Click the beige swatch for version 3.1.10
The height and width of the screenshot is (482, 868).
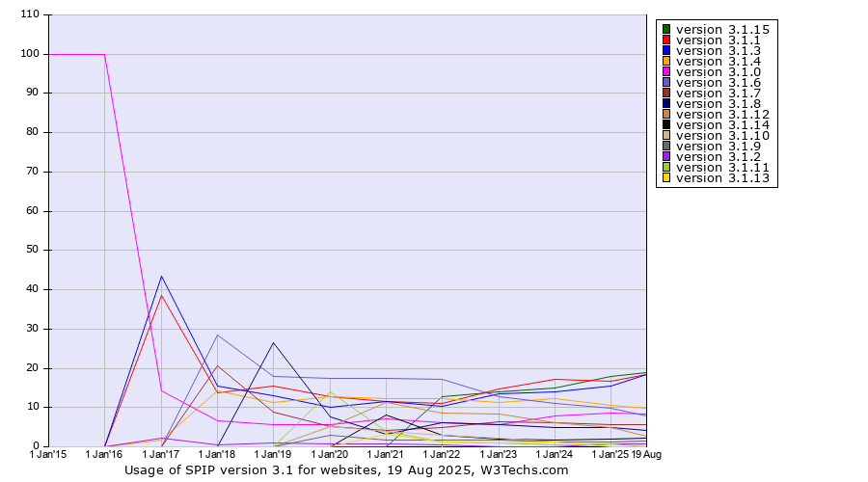tap(666, 136)
